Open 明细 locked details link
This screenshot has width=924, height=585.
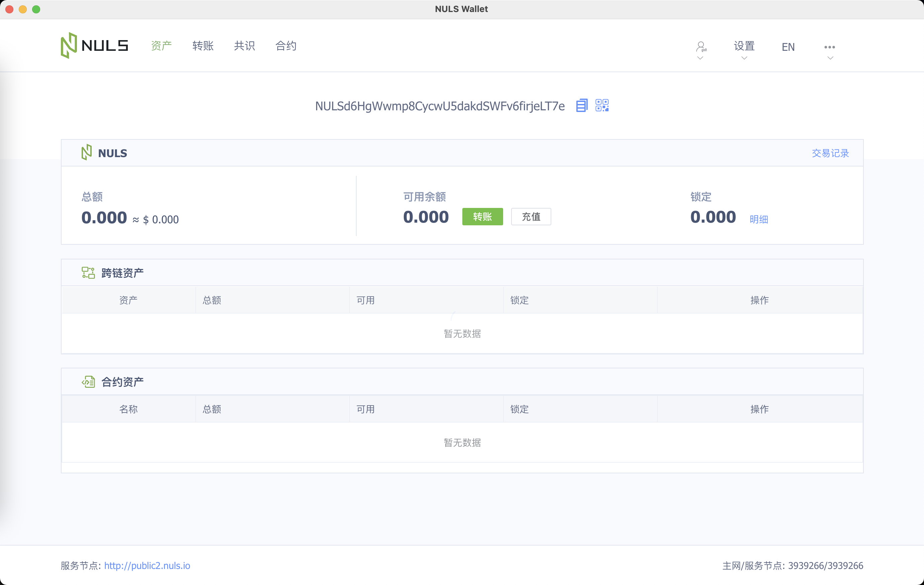(x=759, y=219)
